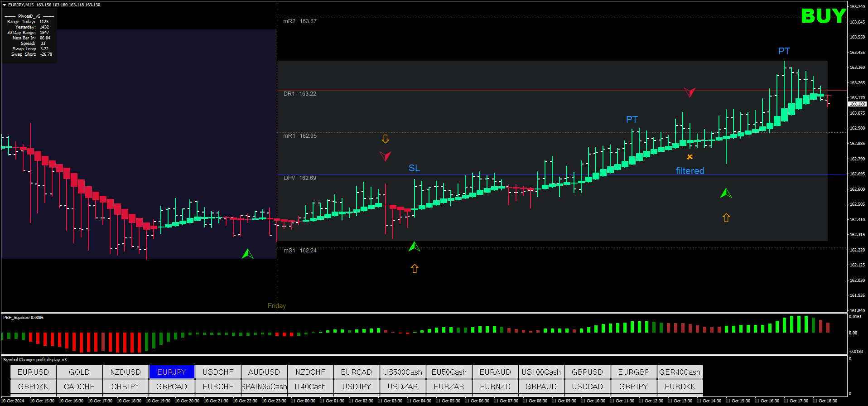Click the green arrowhead below the filtered label
This screenshot has height=406, width=868.
726,193
